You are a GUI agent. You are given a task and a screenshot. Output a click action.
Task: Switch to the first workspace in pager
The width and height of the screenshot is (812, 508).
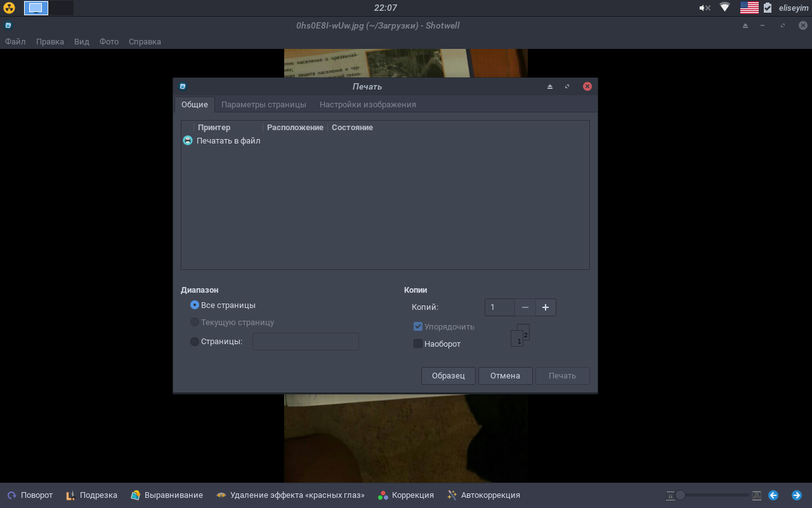point(36,8)
